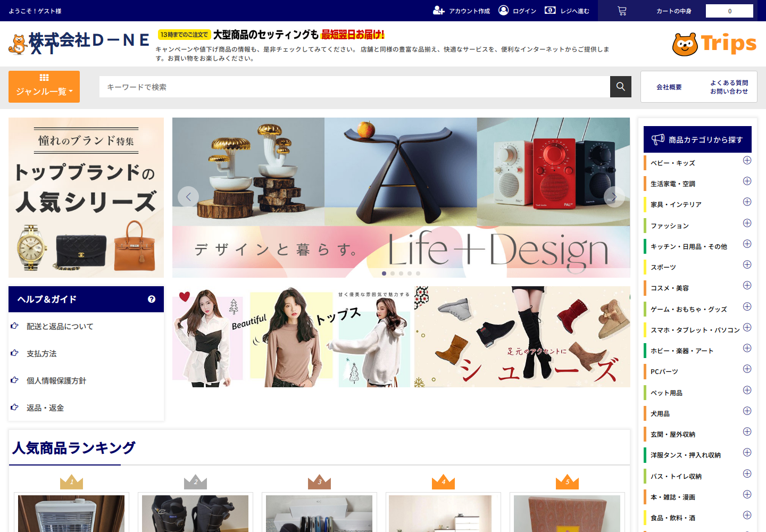Image resolution: width=766 pixels, height=532 pixels.
Task: Expand the ベビー・キッズ category
Action: click(747, 160)
